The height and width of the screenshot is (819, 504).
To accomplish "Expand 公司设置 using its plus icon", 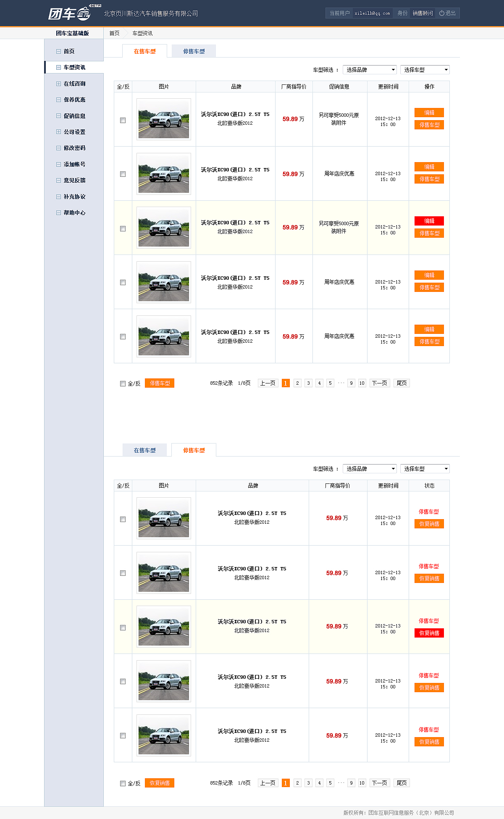I will point(58,132).
